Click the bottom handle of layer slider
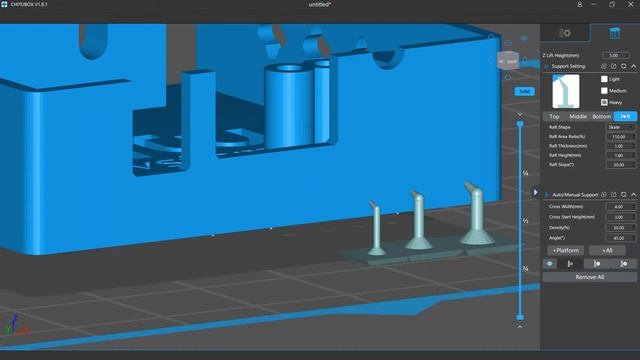640x360 pixels. point(520,317)
